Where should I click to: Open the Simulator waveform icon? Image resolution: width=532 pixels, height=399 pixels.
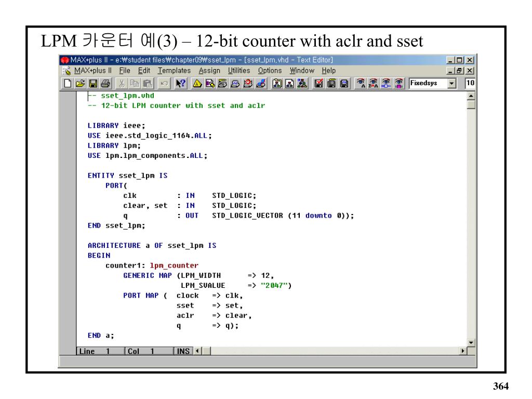pyautogui.click(x=235, y=83)
